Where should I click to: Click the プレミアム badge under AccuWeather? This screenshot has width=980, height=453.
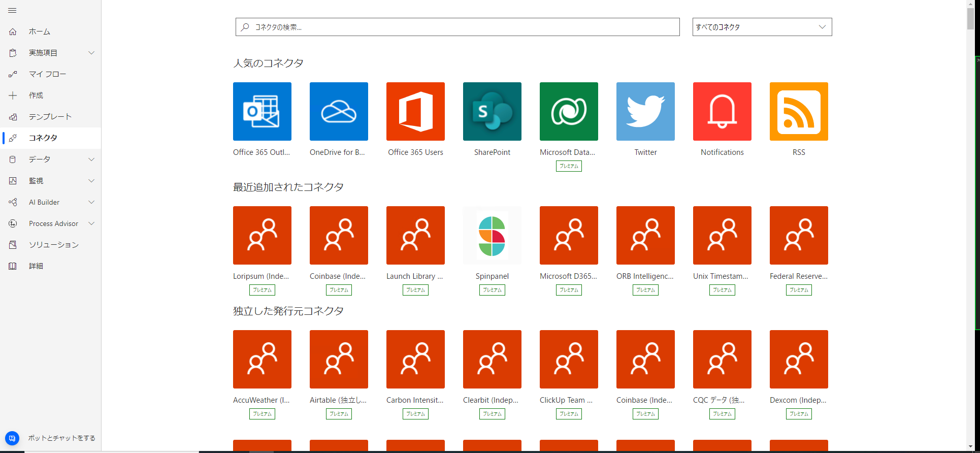pyautogui.click(x=262, y=414)
